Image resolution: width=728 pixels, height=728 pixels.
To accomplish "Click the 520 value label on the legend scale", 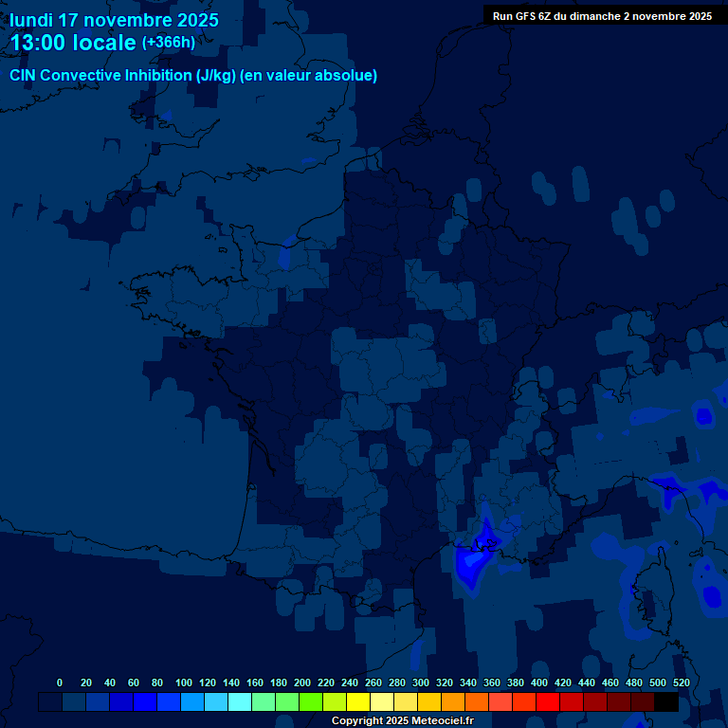I will coord(681,682).
